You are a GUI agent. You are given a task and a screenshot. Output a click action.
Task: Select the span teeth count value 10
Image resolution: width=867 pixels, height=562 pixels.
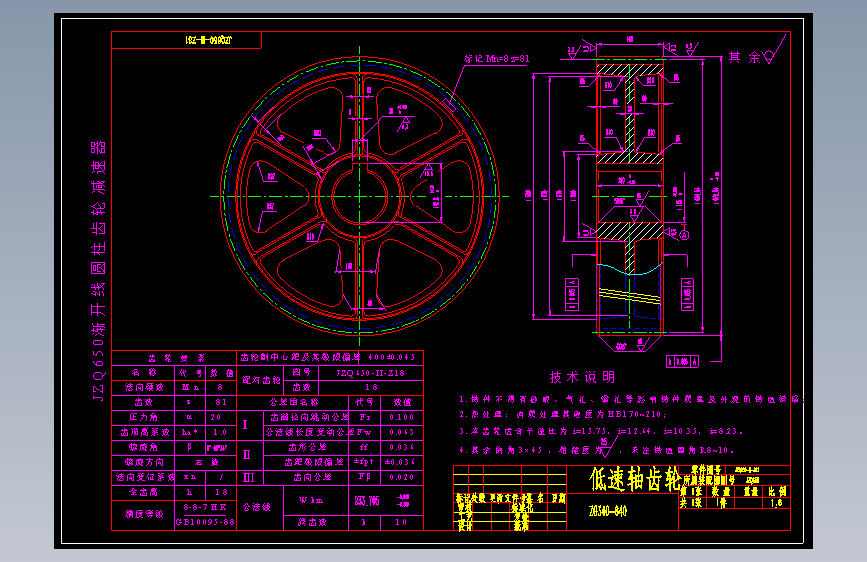click(x=402, y=522)
